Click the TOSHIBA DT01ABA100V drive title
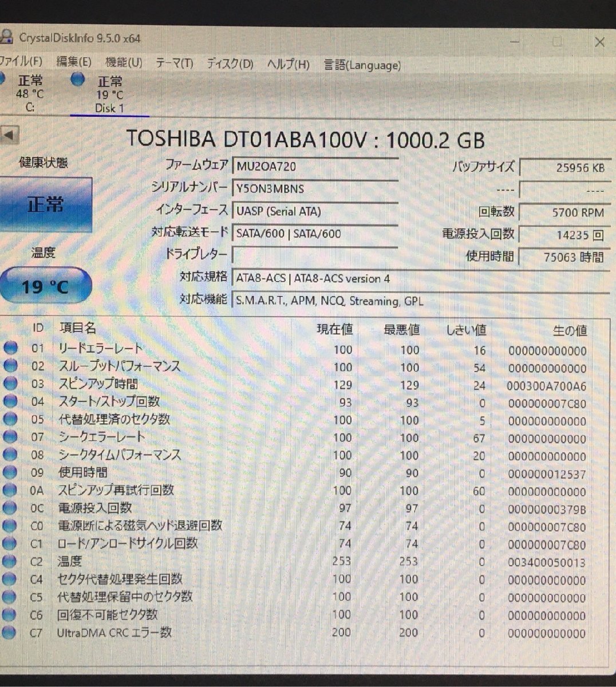The image size is (616, 687). tap(305, 139)
